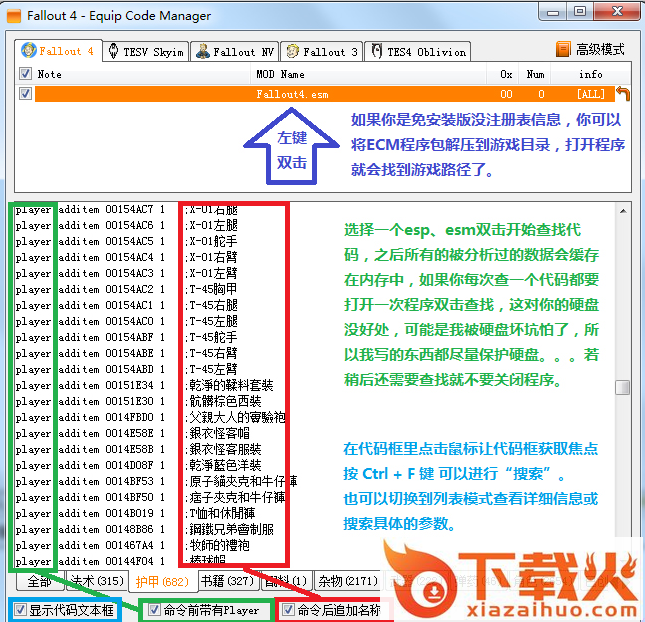Click the orange advanced mode icon

pyautogui.click(x=563, y=49)
